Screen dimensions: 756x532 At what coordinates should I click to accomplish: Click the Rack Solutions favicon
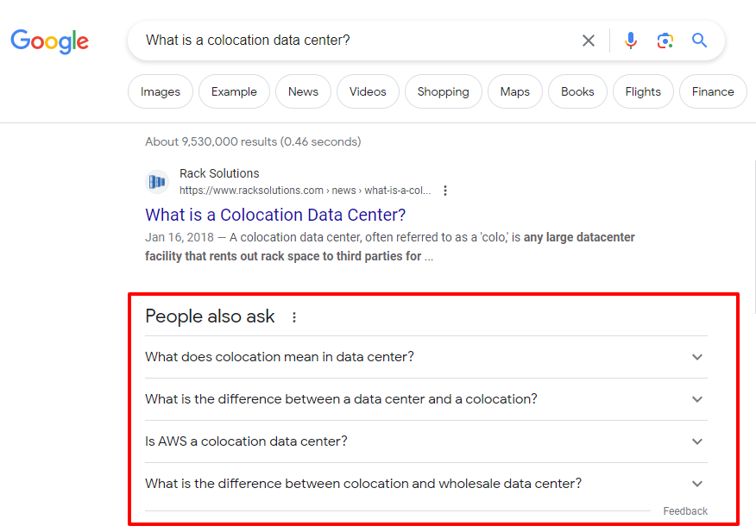(x=157, y=182)
